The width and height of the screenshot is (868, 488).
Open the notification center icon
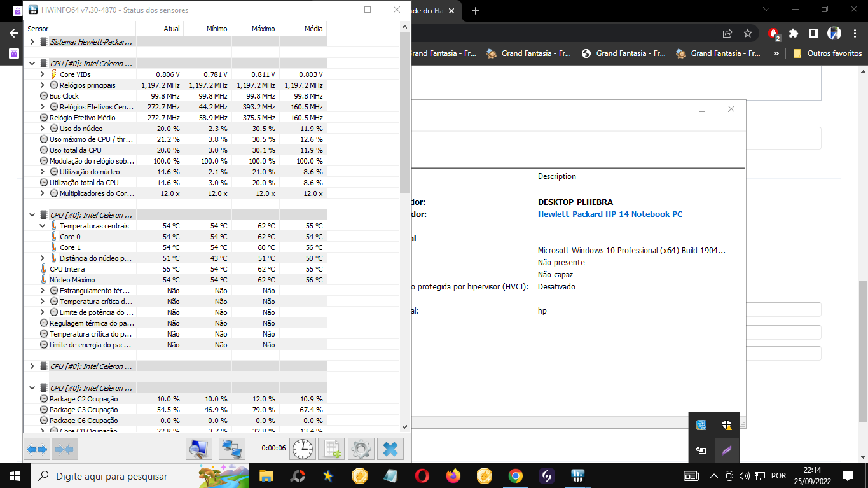847,476
